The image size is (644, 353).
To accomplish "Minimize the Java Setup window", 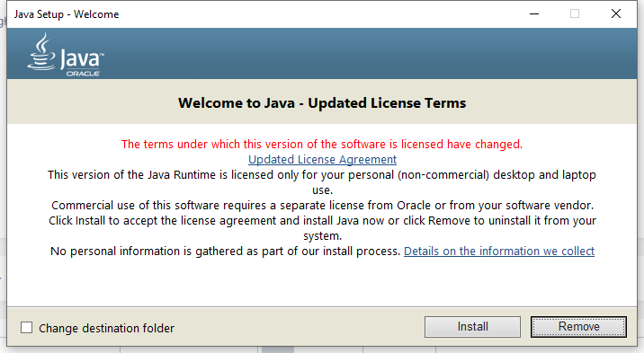I will point(534,14).
